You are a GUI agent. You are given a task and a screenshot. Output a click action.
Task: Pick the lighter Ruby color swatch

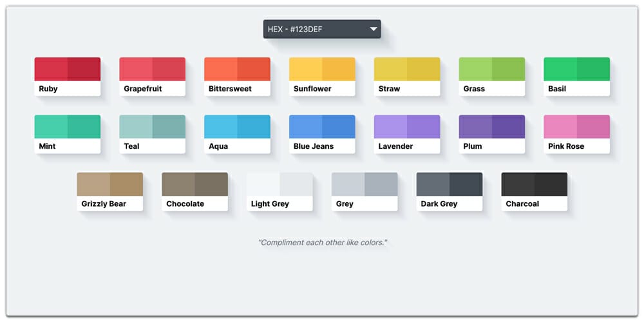pyautogui.click(x=51, y=69)
